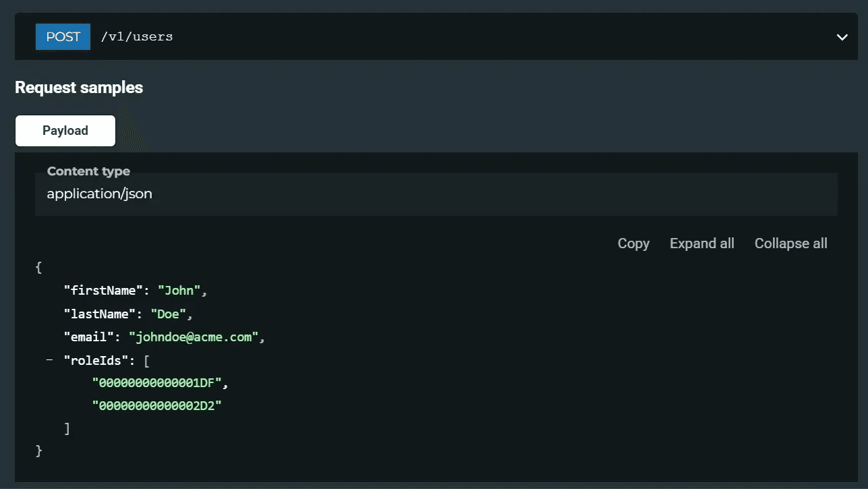Image resolution: width=868 pixels, height=493 pixels.
Task: Click the application/json content type field
Action: click(99, 194)
